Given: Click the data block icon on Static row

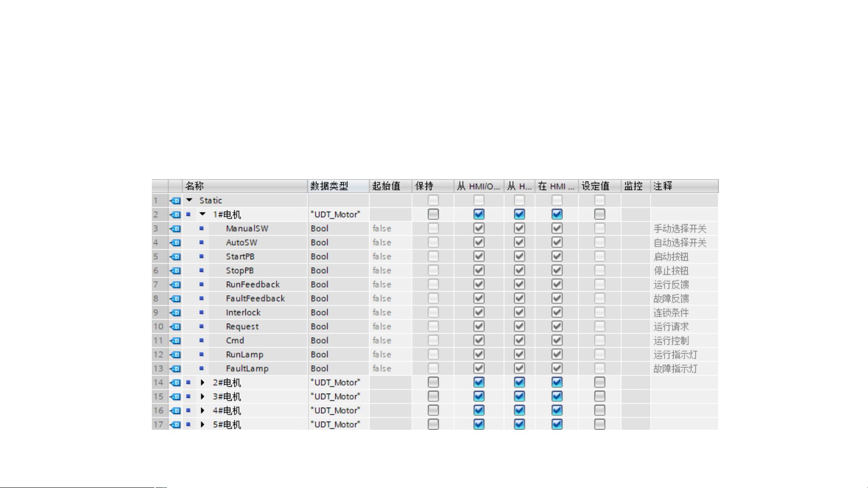Looking at the screenshot, I should point(175,200).
